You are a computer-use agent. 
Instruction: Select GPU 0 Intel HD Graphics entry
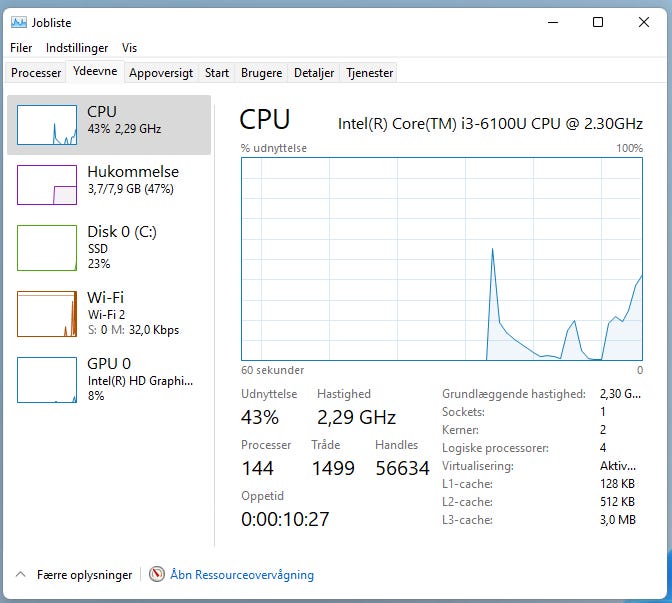[x=109, y=380]
